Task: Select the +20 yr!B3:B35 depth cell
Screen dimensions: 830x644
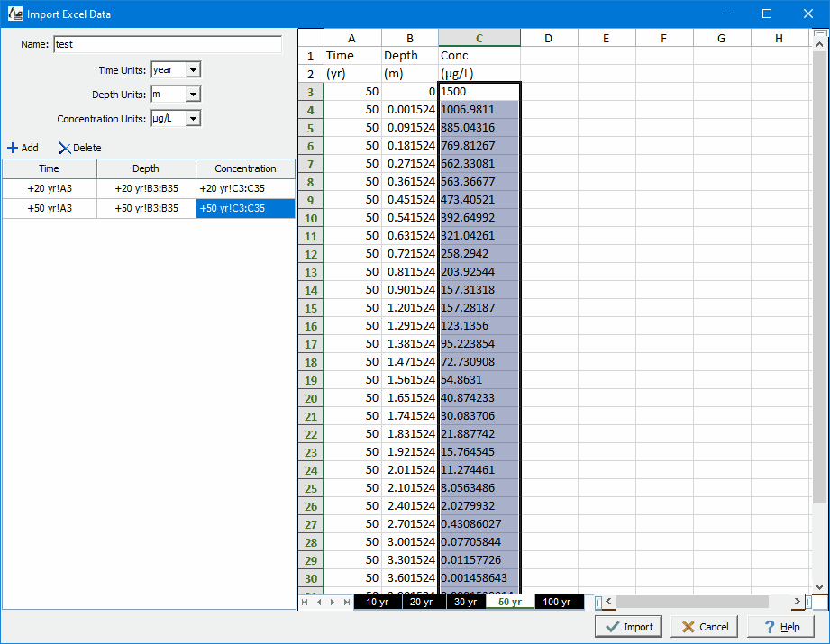Action: click(146, 188)
